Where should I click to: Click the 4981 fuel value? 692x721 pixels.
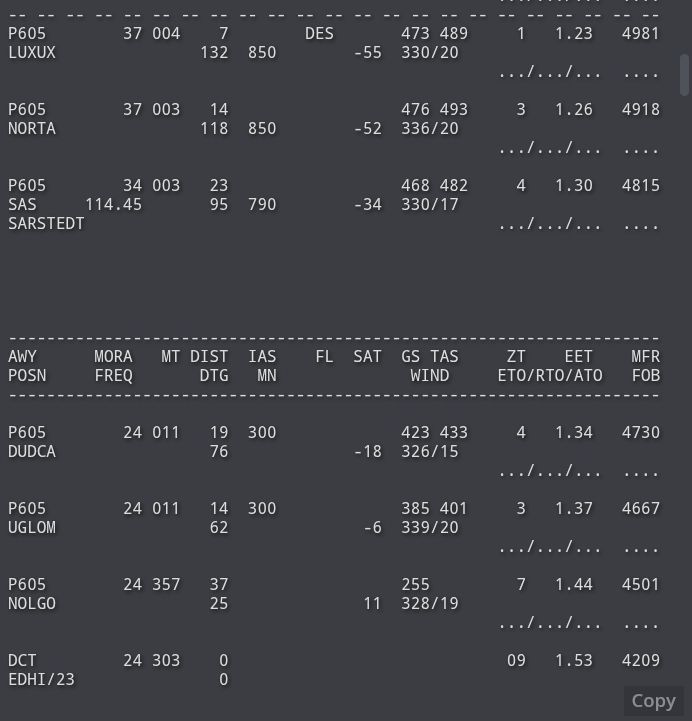(641, 34)
